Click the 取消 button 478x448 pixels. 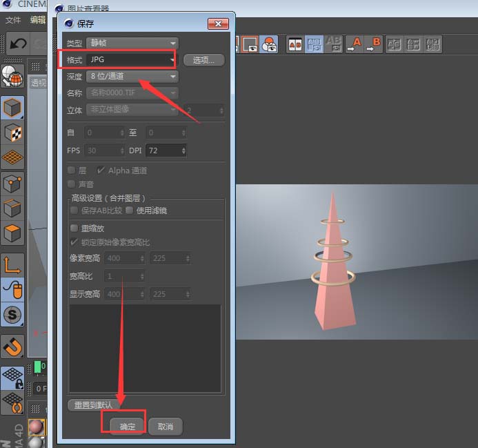(166, 427)
